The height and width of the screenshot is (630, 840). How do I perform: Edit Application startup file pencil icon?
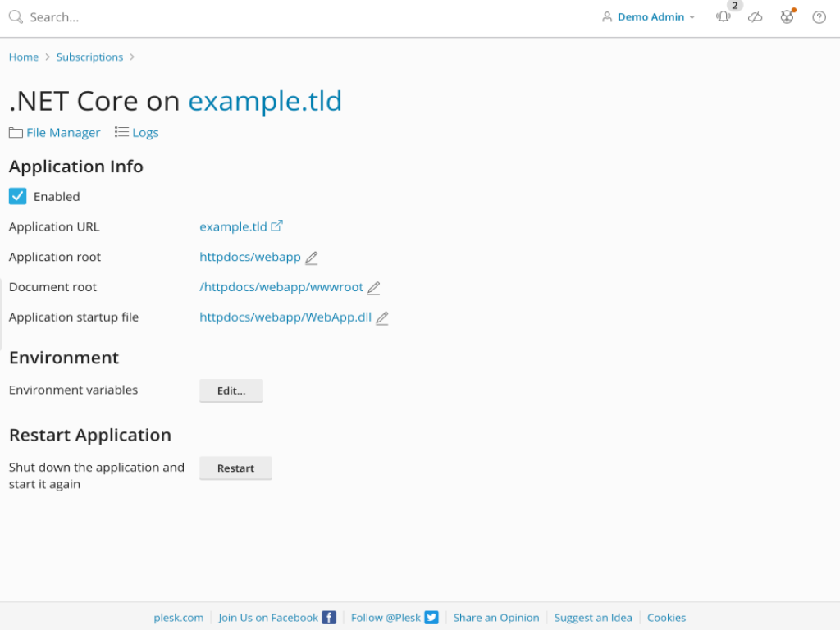pos(381,317)
